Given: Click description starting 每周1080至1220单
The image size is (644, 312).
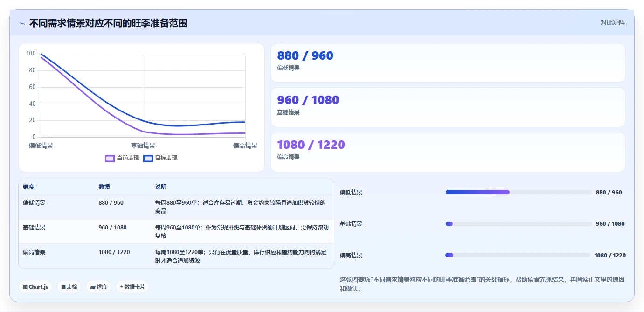Looking at the screenshot, I should point(241,257).
